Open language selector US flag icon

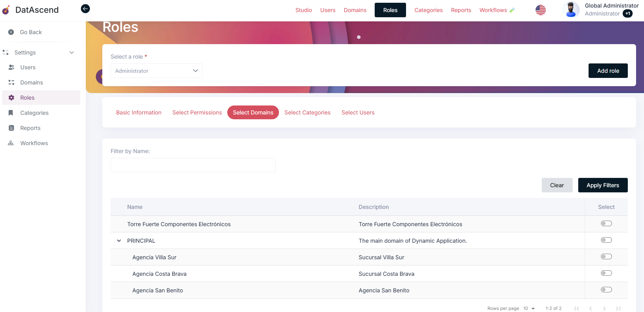point(540,10)
